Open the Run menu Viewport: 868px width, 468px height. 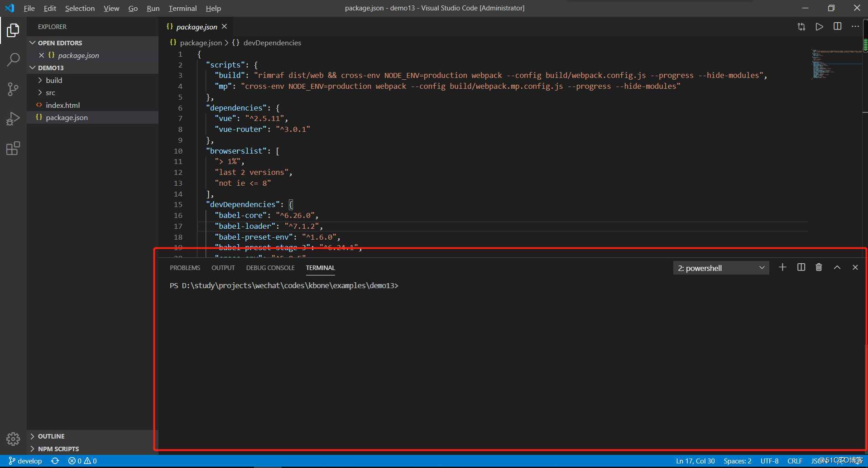pyautogui.click(x=153, y=8)
